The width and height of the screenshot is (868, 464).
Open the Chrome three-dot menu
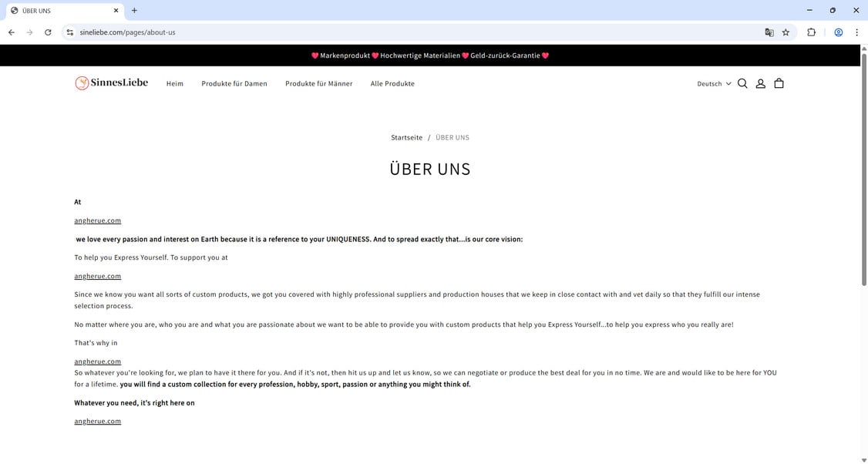856,32
